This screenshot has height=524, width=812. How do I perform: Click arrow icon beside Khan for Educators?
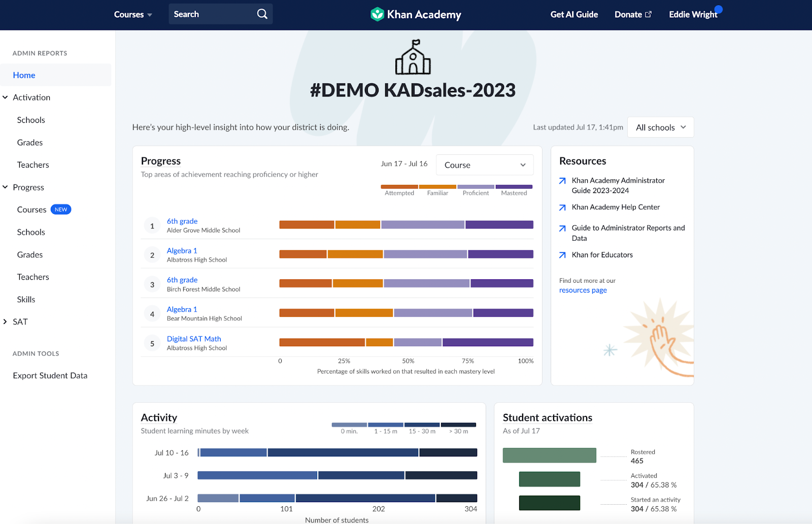562,255
